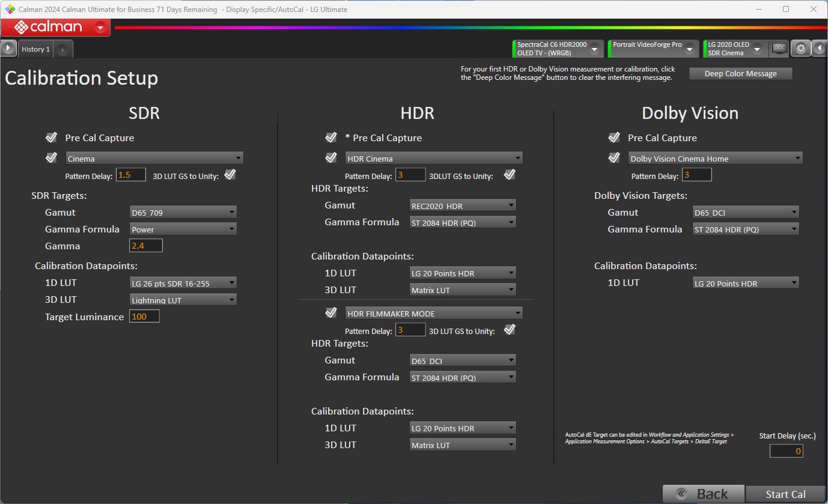Click the SDR Gamma value field 2.4
The height and width of the screenshot is (504, 828).
pyautogui.click(x=146, y=246)
